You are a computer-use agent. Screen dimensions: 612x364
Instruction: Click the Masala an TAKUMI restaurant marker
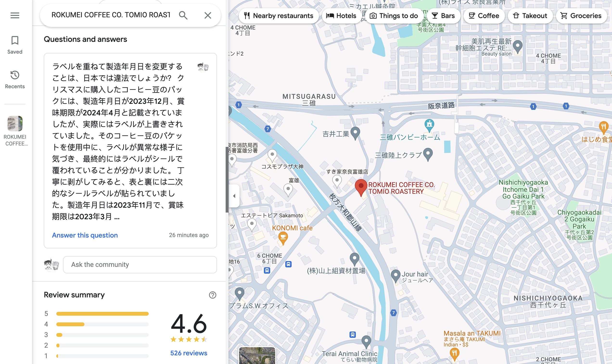pos(454,354)
